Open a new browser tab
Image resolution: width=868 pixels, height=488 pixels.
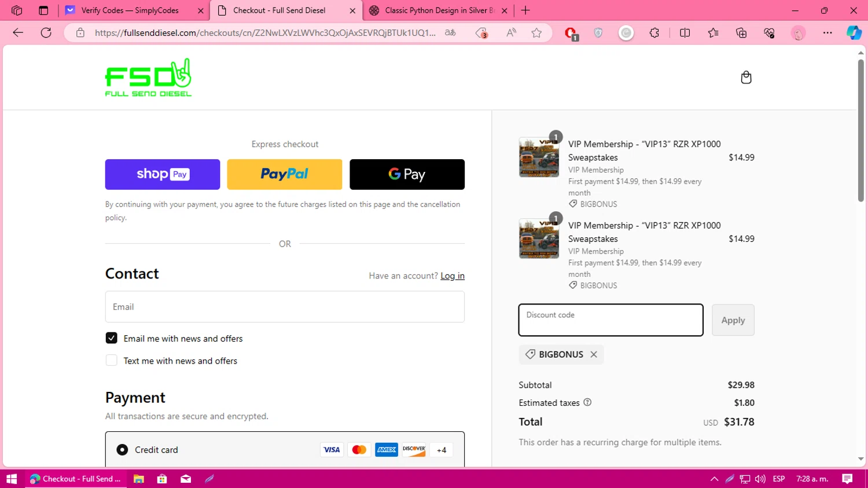[x=525, y=10]
